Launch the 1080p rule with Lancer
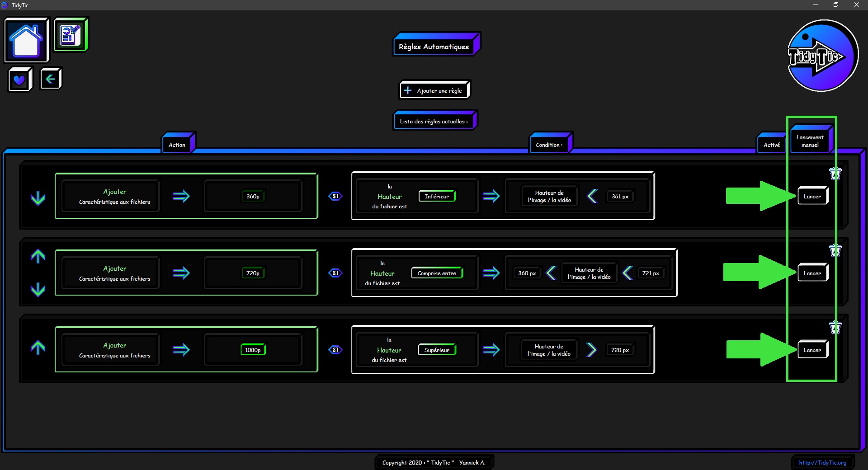 812,350
